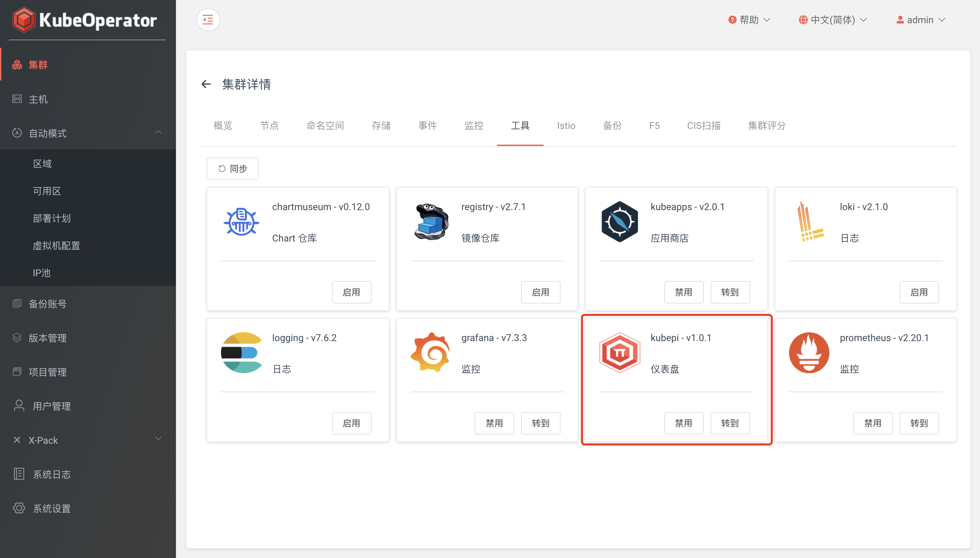Enable chartmuseum with 启用 button
The image size is (980, 558).
[352, 292]
